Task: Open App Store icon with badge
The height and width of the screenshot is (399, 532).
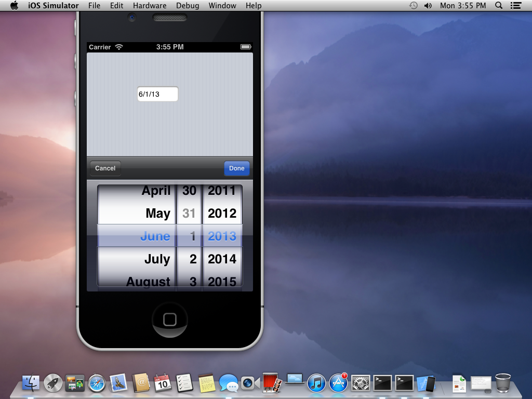Action: coord(338,383)
